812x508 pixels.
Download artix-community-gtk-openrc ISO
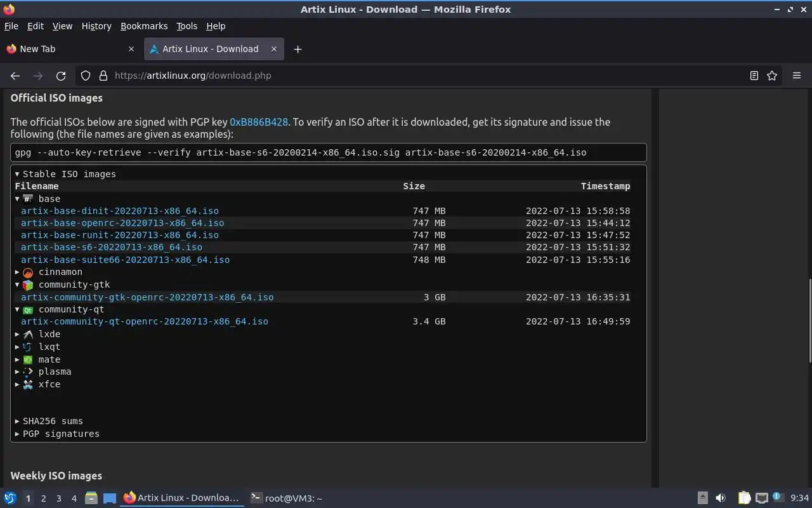tap(147, 297)
